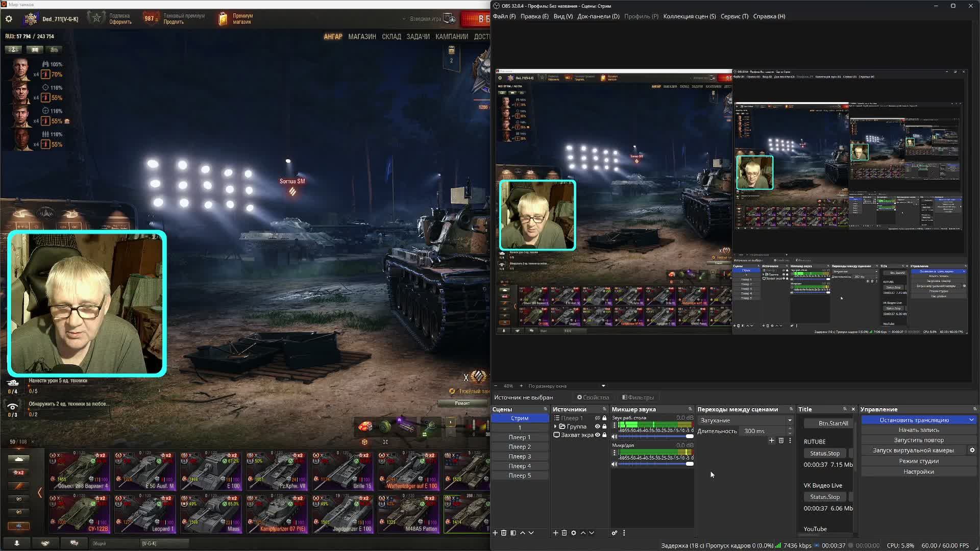Click Начать запись button
This screenshot has width=980, height=551.
point(918,430)
